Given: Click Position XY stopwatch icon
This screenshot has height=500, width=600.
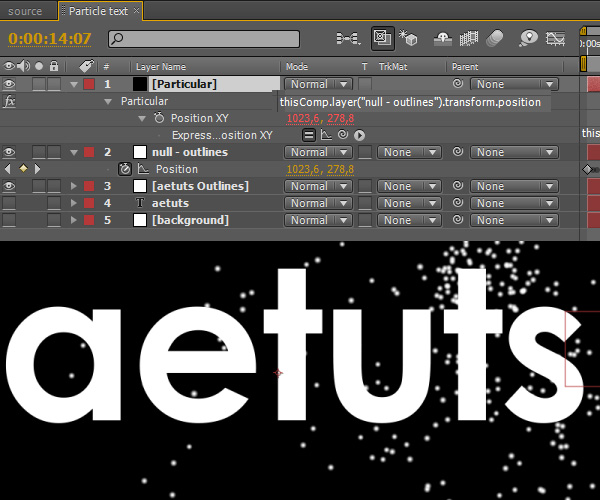Looking at the screenshot, I should tap(159, 118).
